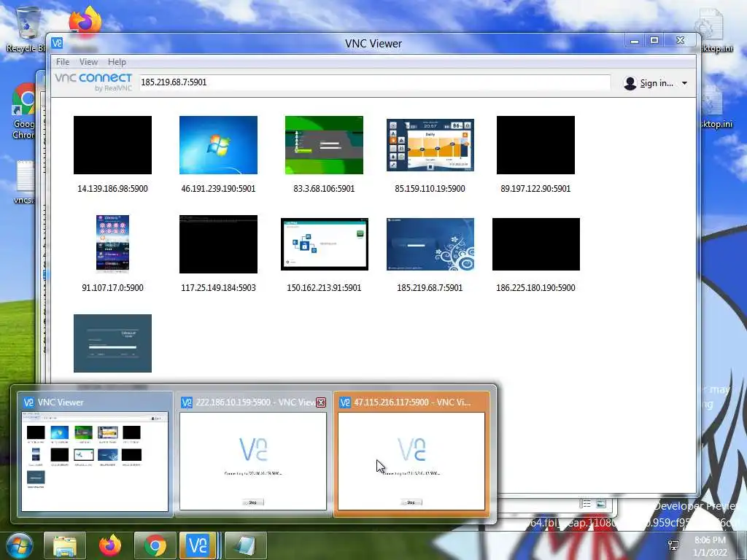This screenshot has height=560, width=747.
Task: Maximize the VNC Viewer window
Action: pyautogui.click(x=654, y=41)
